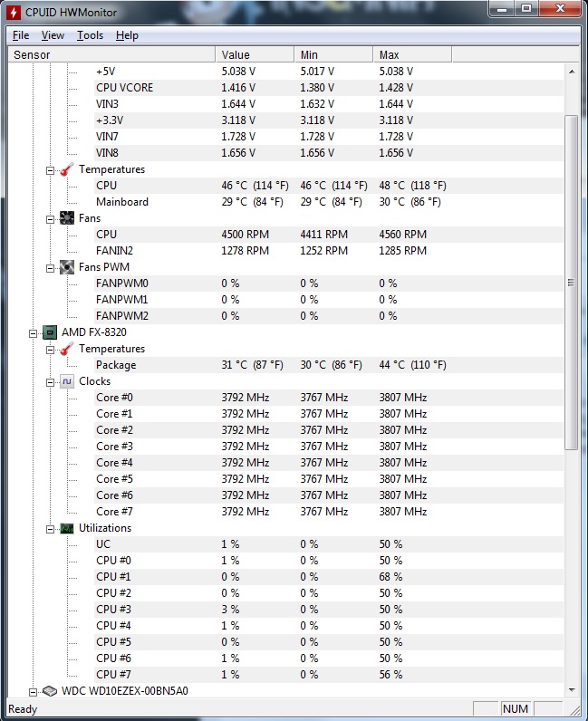Click the Sensor column header
This screenshot has height=721, width=588.
click(x=111, y=54)
